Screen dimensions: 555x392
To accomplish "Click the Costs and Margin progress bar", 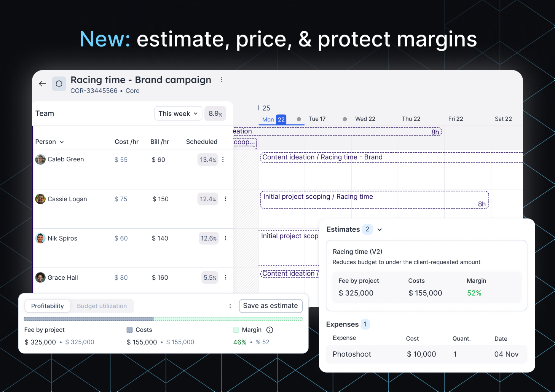I will [163, 319].
